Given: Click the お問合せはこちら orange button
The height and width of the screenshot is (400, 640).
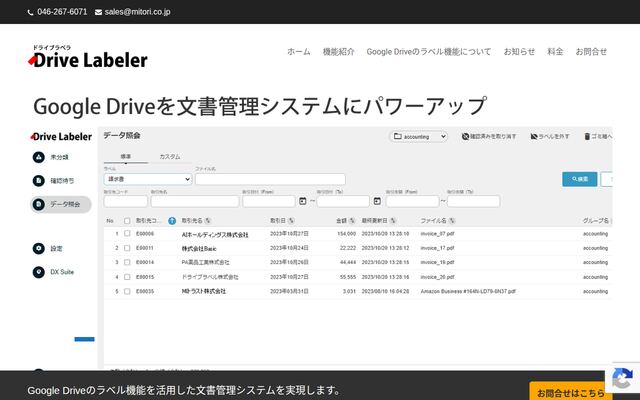Looking at the screenshot, I should point(571,393).
